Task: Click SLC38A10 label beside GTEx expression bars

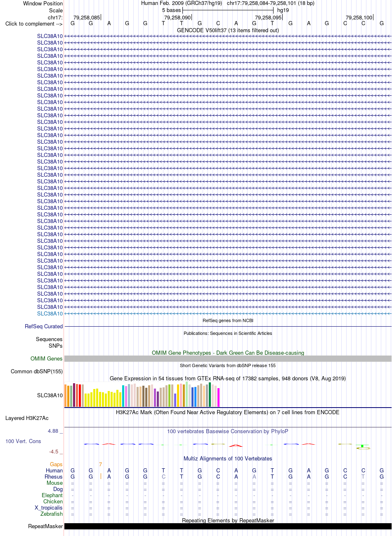Action: 50,395
